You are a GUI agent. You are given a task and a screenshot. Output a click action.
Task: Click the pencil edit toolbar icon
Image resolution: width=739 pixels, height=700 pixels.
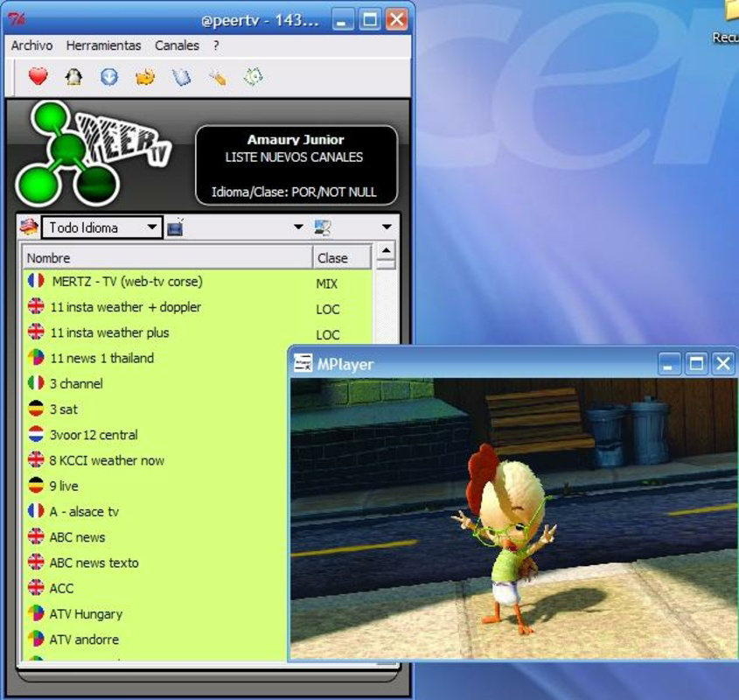point(218,77)
